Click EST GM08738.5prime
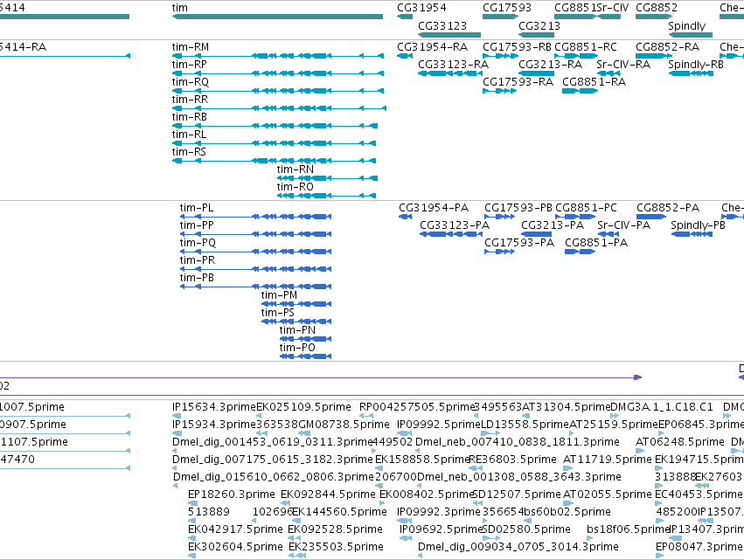 [344, 425]
